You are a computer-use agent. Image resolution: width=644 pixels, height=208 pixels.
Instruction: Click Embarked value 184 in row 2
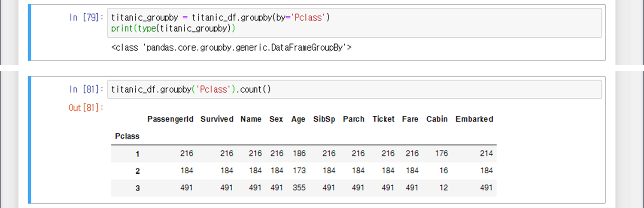(x=486, y=171)
